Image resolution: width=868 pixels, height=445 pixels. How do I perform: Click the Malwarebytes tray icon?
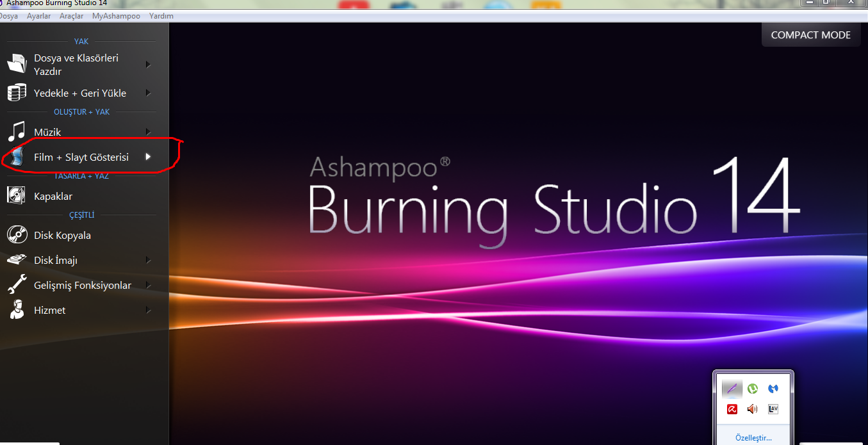[x=773, y=388]
